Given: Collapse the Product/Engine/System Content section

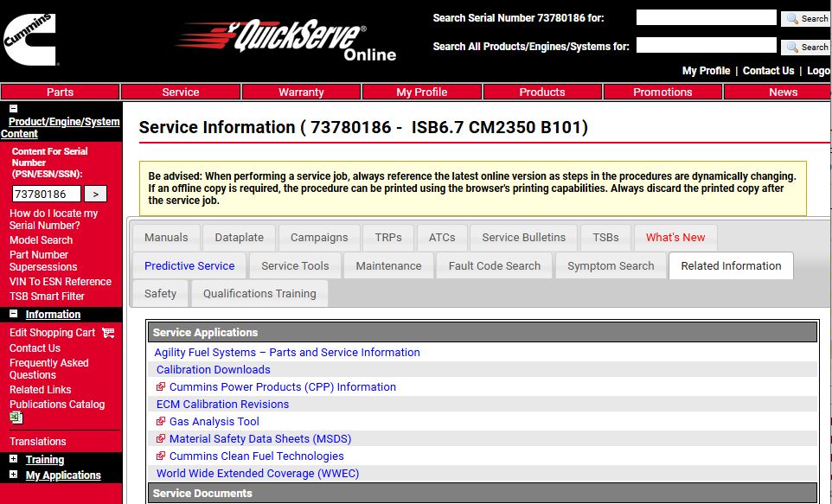Looking at the screenshot, I should [13, 109].
